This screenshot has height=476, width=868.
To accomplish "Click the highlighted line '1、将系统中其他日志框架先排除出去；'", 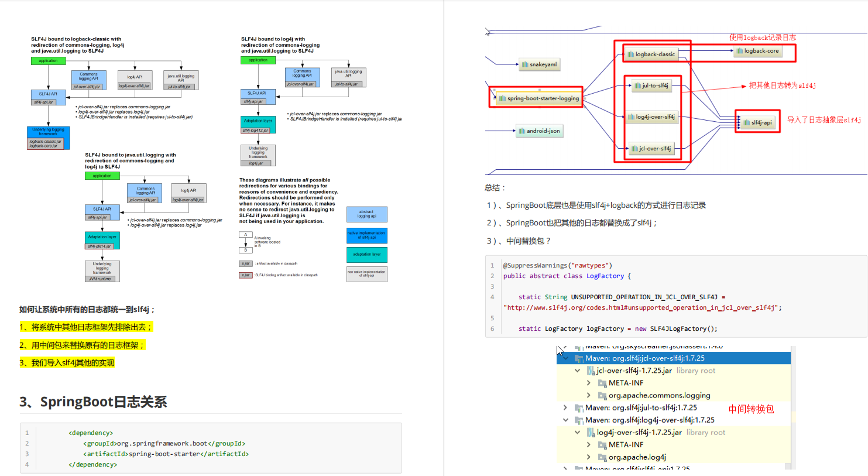I will 86,327.
